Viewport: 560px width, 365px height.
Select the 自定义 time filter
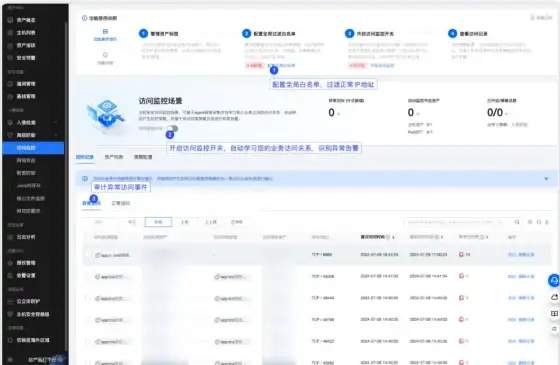click(x=237, y=222)
